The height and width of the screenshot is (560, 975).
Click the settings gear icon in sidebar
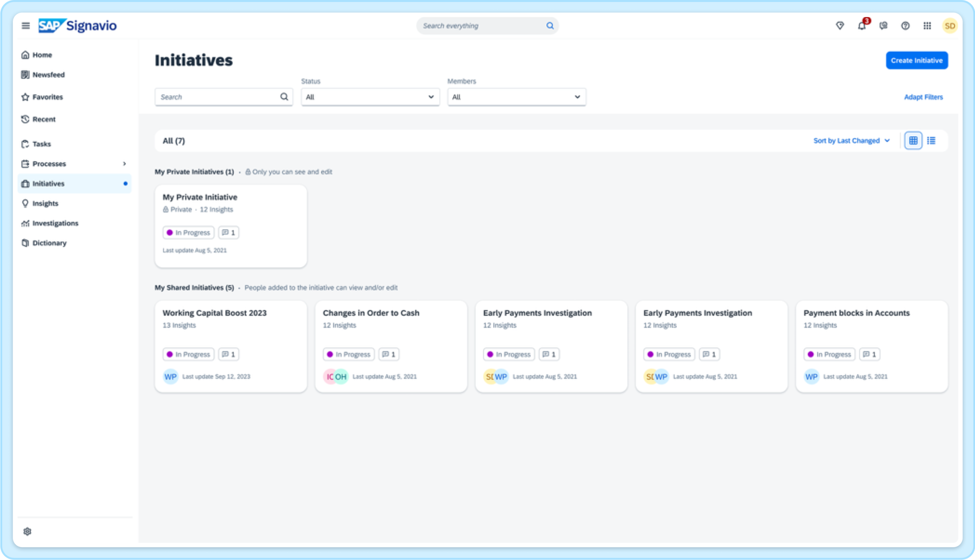point(27,531)
